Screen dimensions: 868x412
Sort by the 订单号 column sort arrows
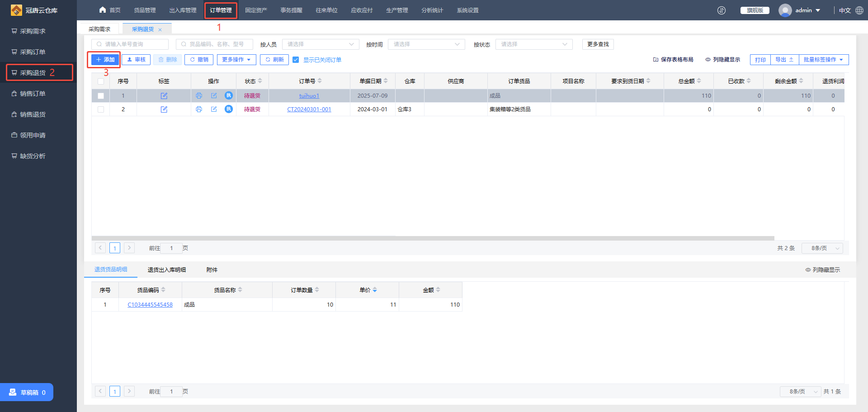320,81
